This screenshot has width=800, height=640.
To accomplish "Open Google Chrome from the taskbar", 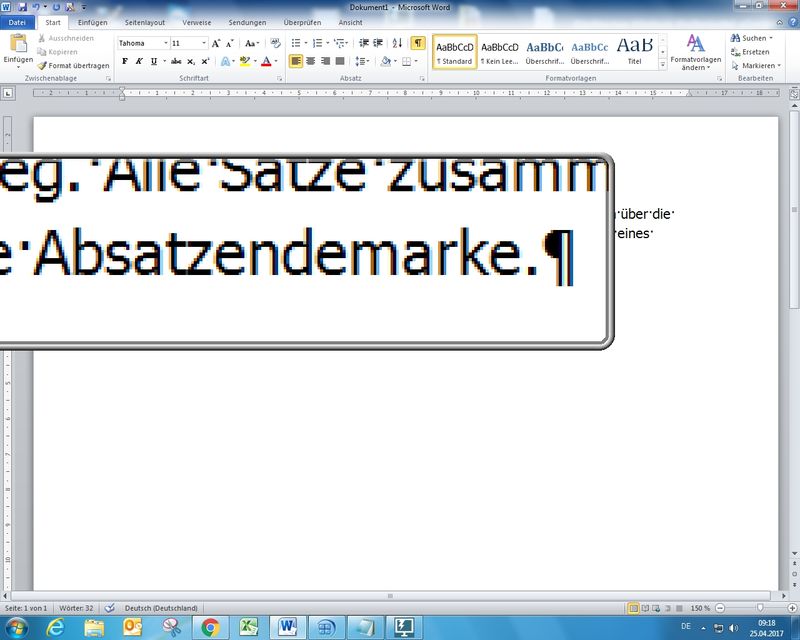I will (210, 627).
